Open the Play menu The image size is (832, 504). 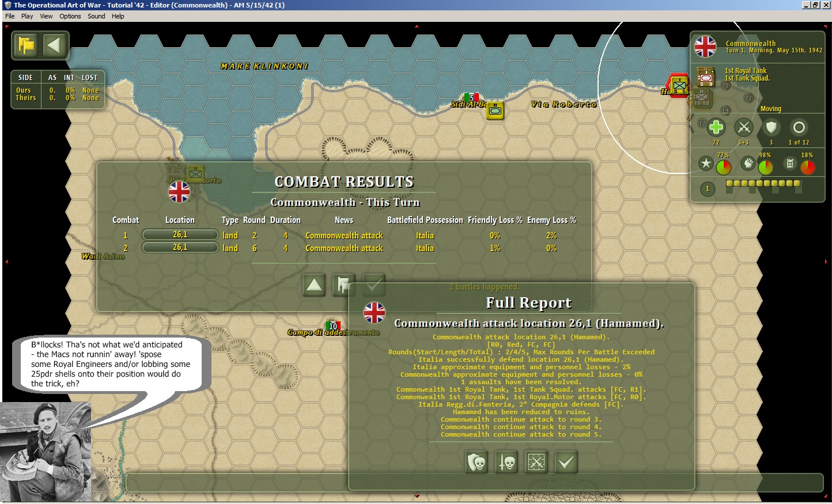coord(27,16)
